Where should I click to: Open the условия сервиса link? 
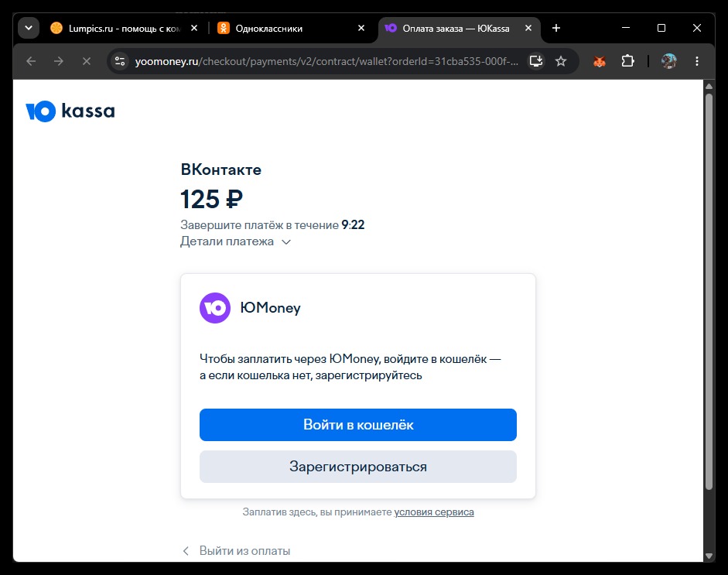tap(434, 512)
